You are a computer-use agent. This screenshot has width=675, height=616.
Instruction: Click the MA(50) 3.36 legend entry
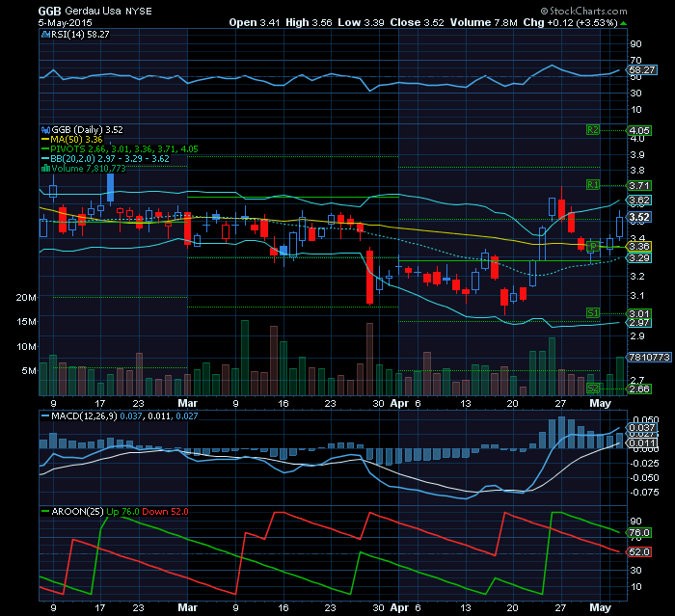[x=76, y=140]
